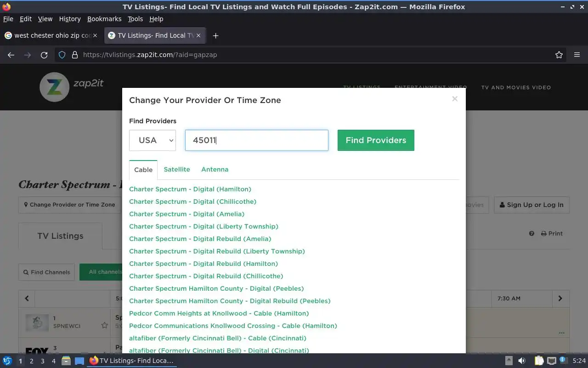Click the zap2it logo icon
The height and width of the screenshot is (368, 588).
(54, 87)
